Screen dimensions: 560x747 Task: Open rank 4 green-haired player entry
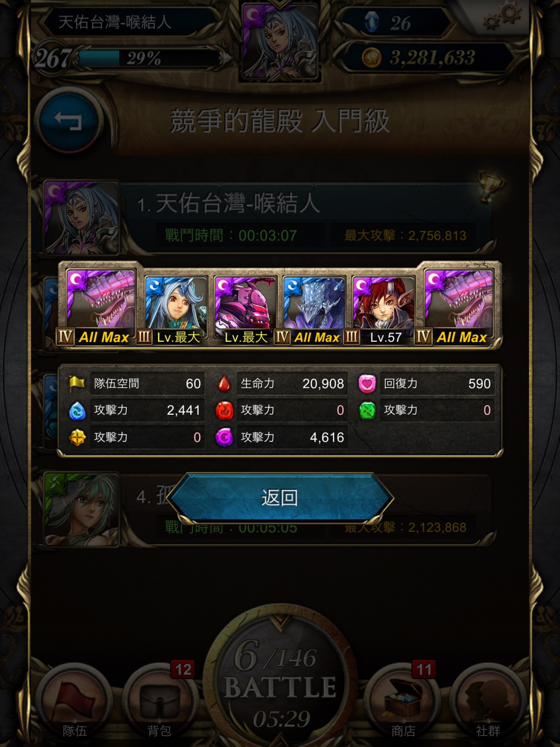pyautogui.click(x=268, y=510)
